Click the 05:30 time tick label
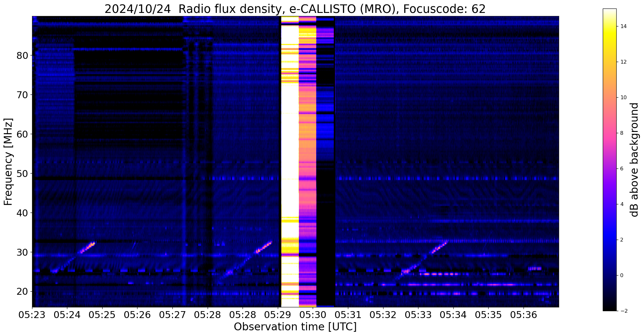The height and width of the screenshot is (336, 644). [x=313, y=315]
